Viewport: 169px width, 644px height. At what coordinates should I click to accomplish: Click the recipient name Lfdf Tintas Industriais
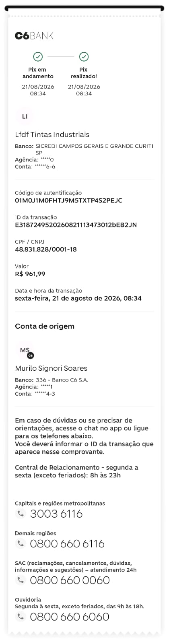click(52, 135)
